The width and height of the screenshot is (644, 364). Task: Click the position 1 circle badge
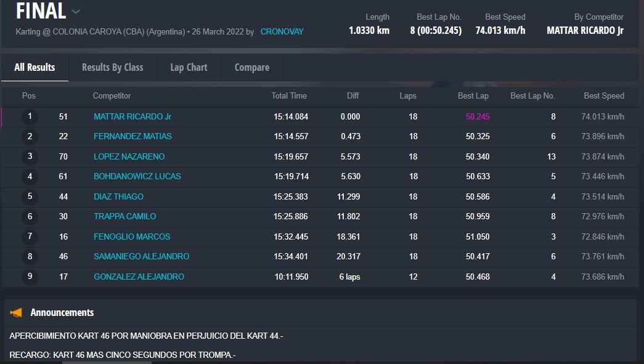[30, 116]
